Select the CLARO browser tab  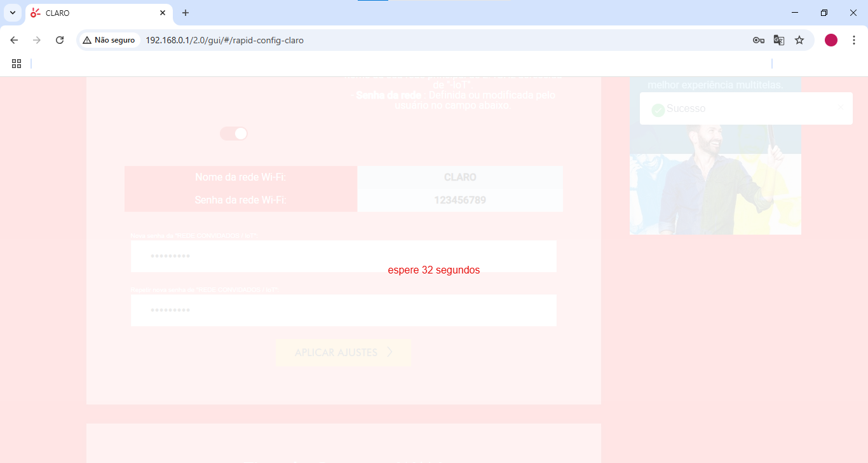(x=98, y=13)
